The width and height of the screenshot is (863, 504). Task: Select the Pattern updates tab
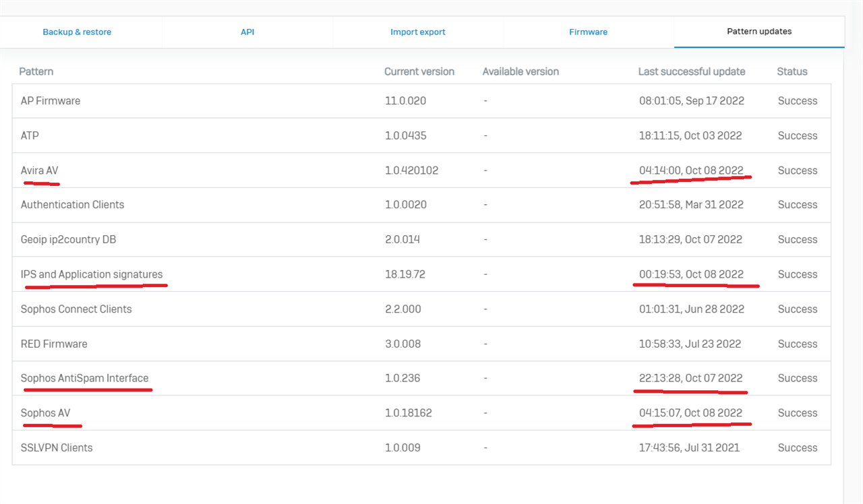click(x=759, y=31)
